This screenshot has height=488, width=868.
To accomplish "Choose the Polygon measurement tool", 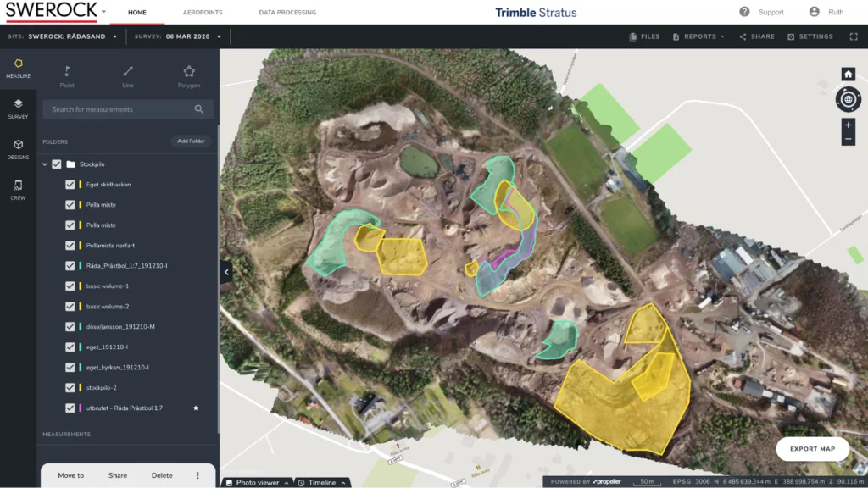I will point(189,75).
